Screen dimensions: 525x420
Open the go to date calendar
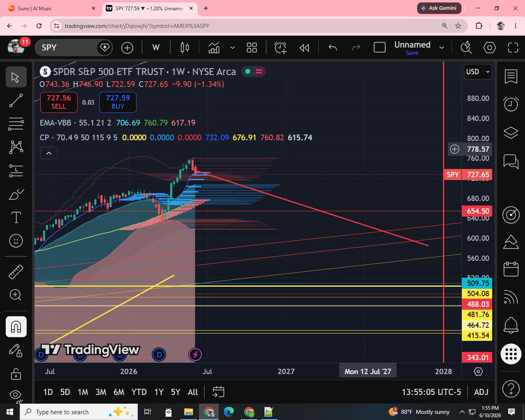(218, 392)
